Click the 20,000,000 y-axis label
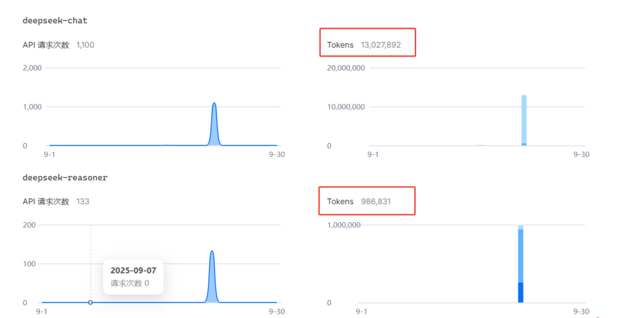The width and height of the screenshot is (644, 318). pos(346,68)
